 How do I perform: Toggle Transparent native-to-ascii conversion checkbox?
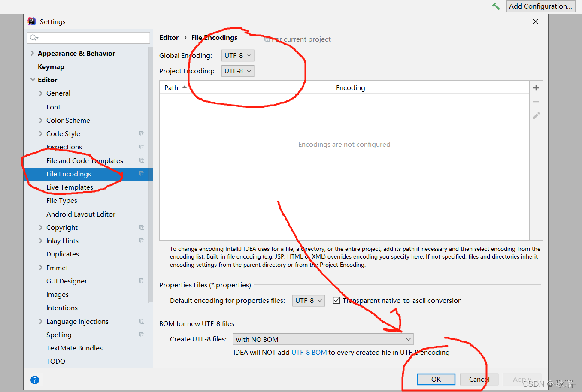point(336,300)
